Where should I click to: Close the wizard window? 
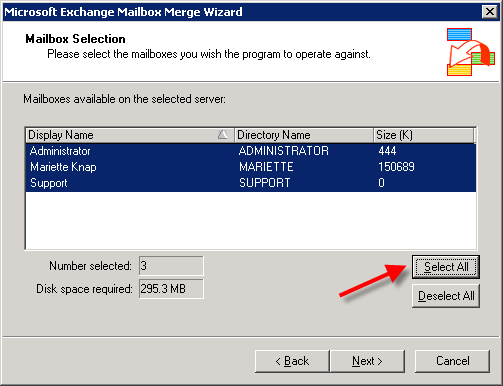click(x=490, y=12)
